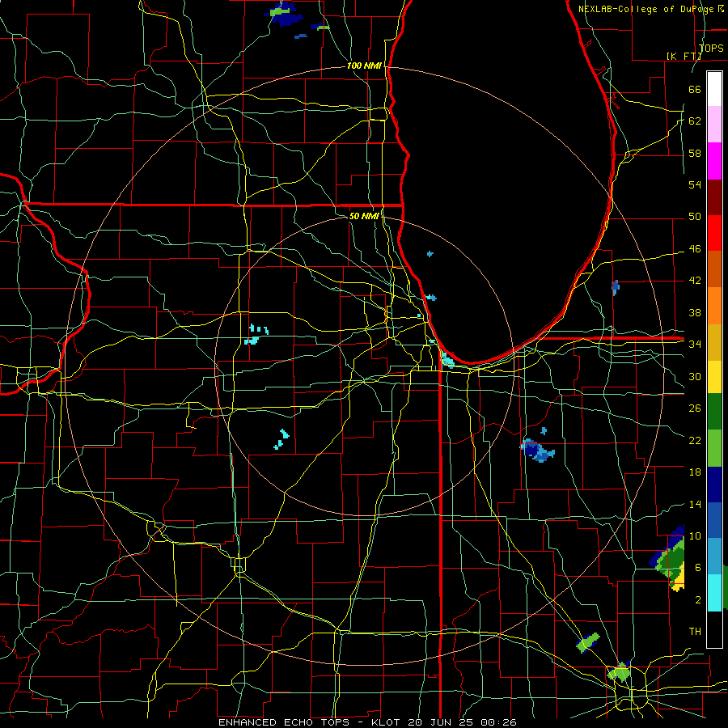The height and width of the screenshot is (728, 728).
Task: Click the '62' legend value
Action: pos(695,121)
